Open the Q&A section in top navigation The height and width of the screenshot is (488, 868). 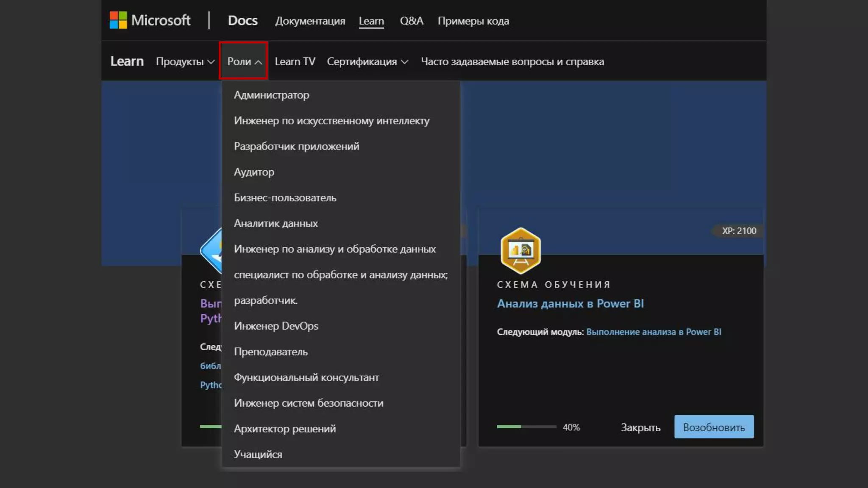[x=411, y=21]
